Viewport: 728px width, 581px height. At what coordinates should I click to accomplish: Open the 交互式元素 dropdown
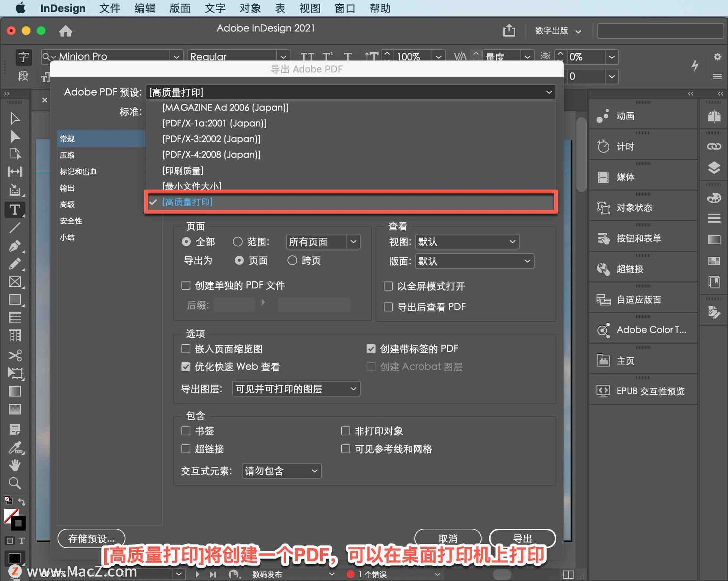(x=282, y=471)
